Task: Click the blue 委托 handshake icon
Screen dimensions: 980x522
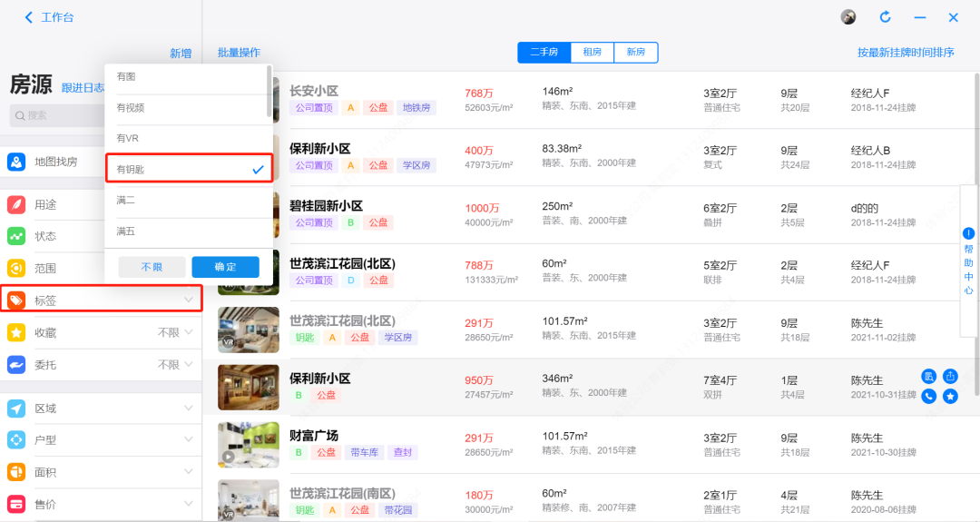Action: [x=16, y=364]
